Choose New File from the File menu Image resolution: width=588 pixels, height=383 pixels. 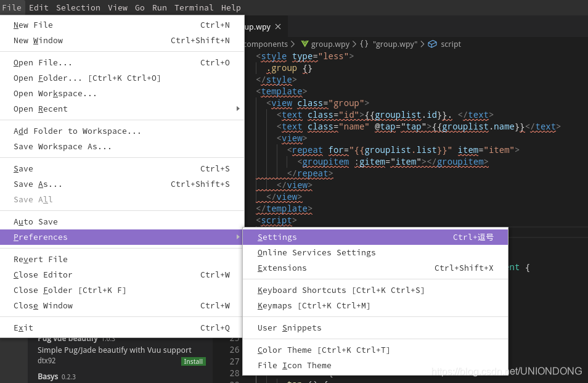[122, 25]
